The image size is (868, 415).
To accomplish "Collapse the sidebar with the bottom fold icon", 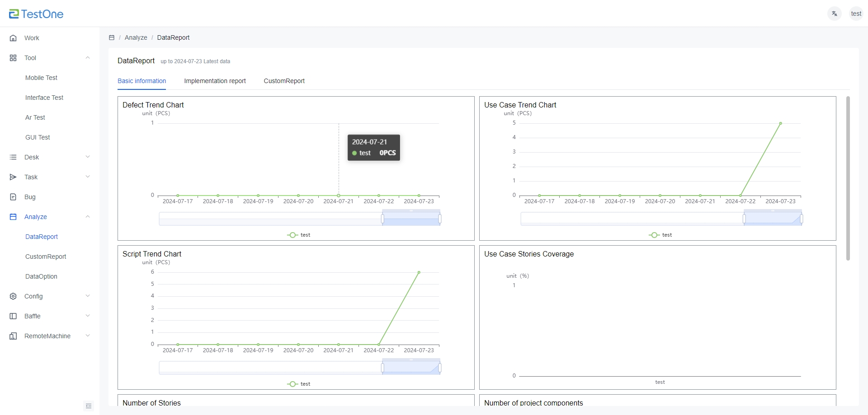I will 89,406.
